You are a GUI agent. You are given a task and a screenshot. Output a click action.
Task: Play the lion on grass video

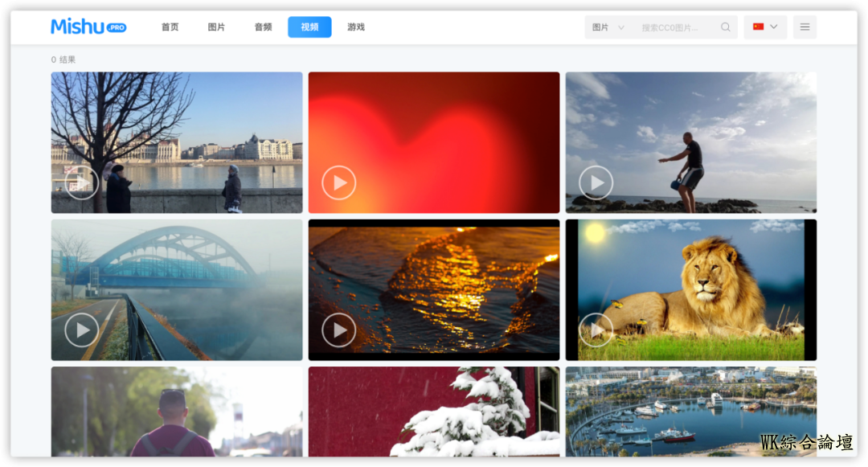[596, 330]
